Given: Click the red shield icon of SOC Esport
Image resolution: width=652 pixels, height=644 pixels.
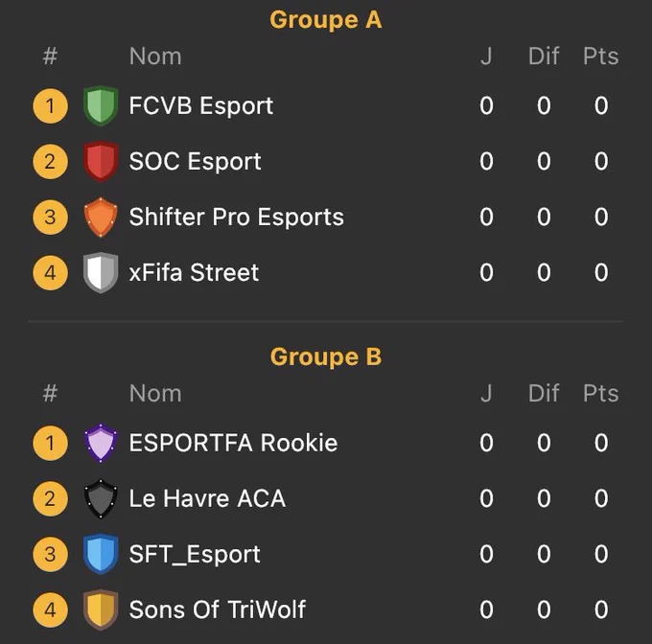Looking at the screenshot, I should click(101, 161).
